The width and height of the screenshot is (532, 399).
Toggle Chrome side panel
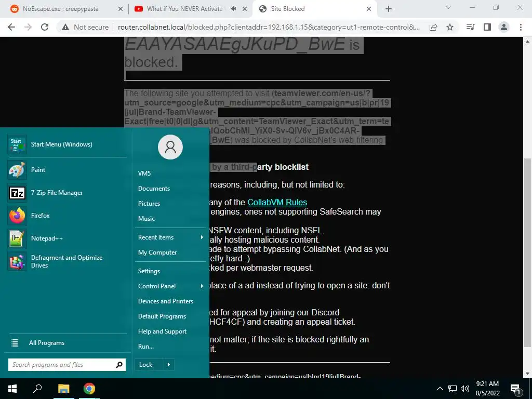[487, 27]
